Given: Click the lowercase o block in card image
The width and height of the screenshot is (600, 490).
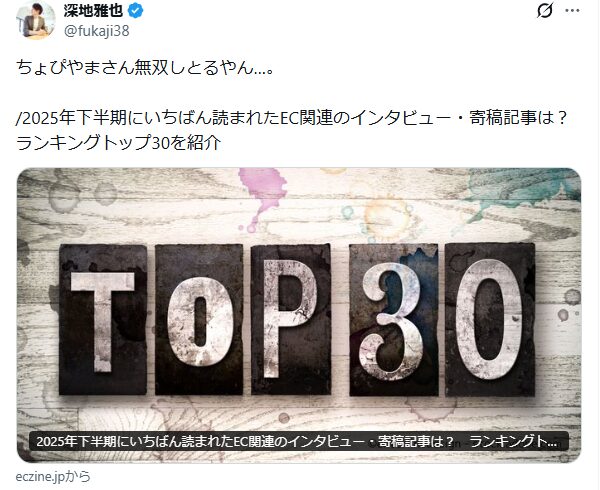Looking at the screenshot, I should point(199,320).
